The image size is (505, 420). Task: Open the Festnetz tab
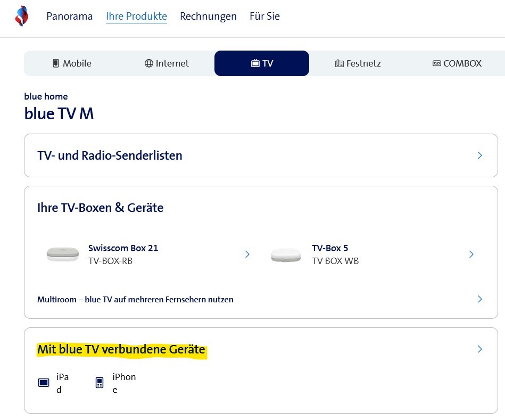click(358, 63)
